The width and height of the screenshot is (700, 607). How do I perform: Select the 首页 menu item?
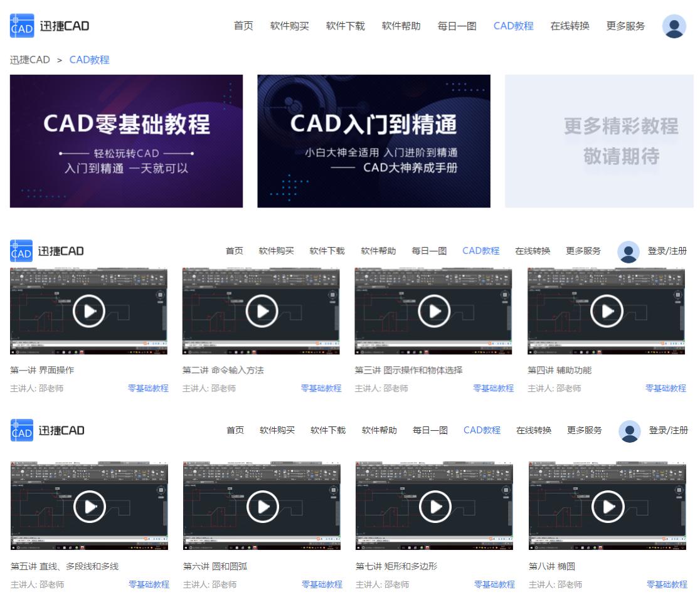point(243,26)
